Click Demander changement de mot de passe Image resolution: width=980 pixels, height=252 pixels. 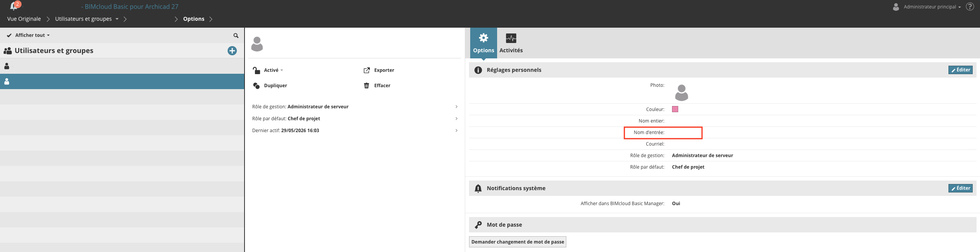[x=517, y=242]
